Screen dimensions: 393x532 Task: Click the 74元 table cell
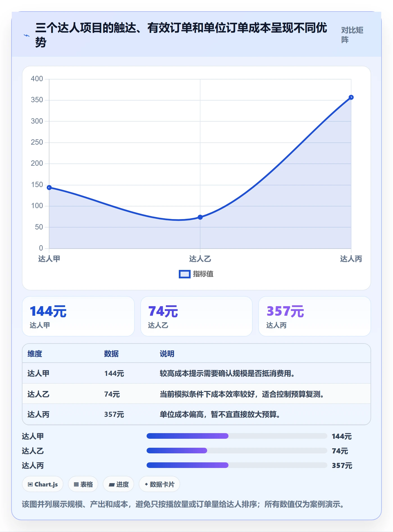click(x=112, y=394)
